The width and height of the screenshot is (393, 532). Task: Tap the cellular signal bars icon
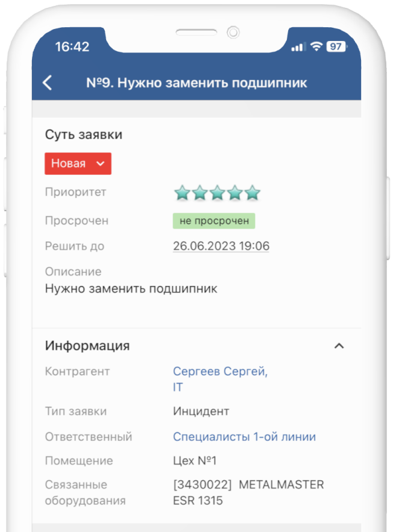click(x=299, y=47)
